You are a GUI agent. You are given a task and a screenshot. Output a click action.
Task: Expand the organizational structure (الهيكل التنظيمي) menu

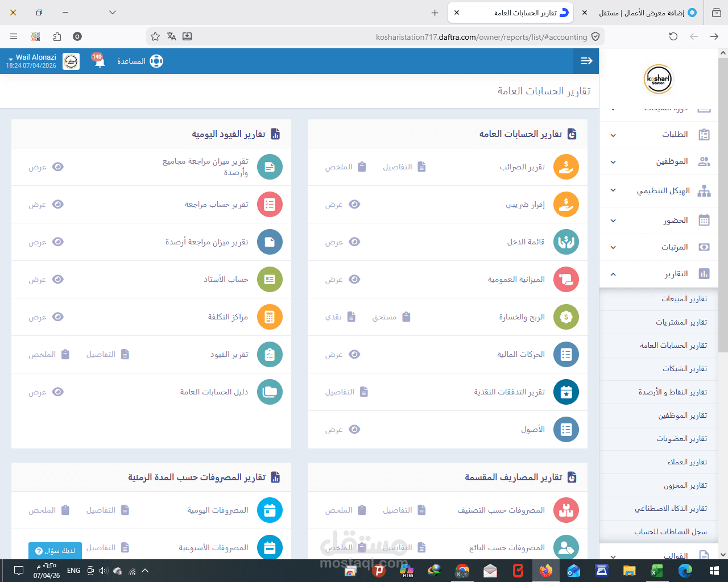(659, 191)
